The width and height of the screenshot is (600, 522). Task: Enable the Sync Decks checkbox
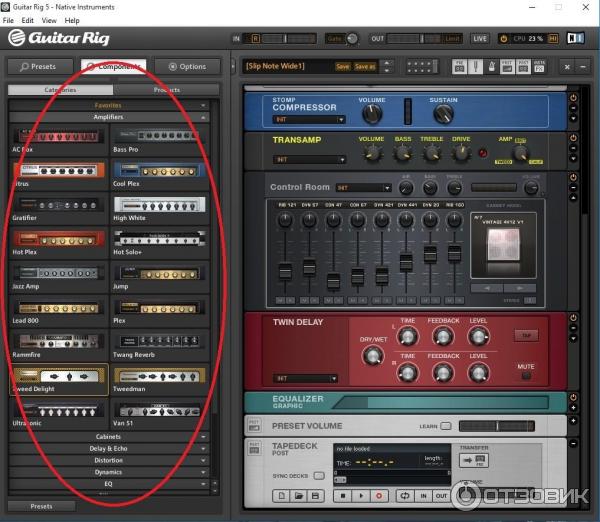tap(319, 475)
